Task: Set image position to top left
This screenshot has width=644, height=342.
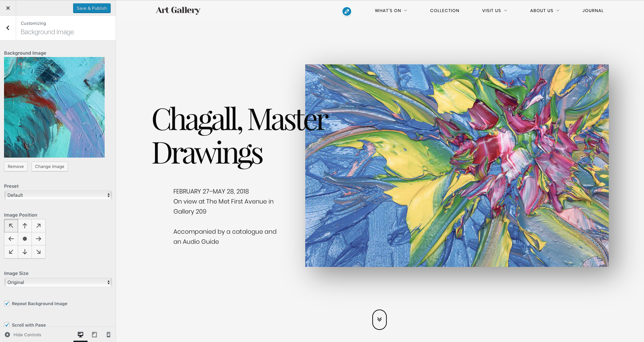Action: 11,226
